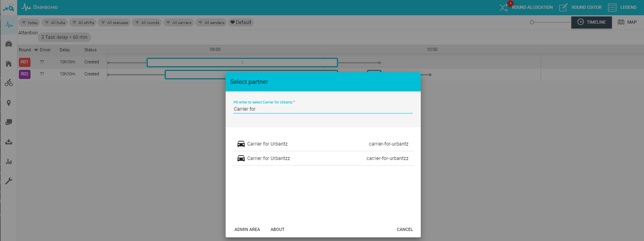Screen dimensions: 644x241
Task: Click the car icon beside Carrier for Urbantz
Action: [x=241, y=144]
